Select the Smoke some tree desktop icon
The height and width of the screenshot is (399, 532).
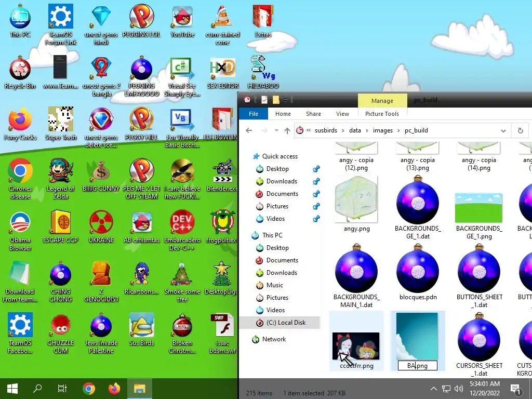(182, 282)
